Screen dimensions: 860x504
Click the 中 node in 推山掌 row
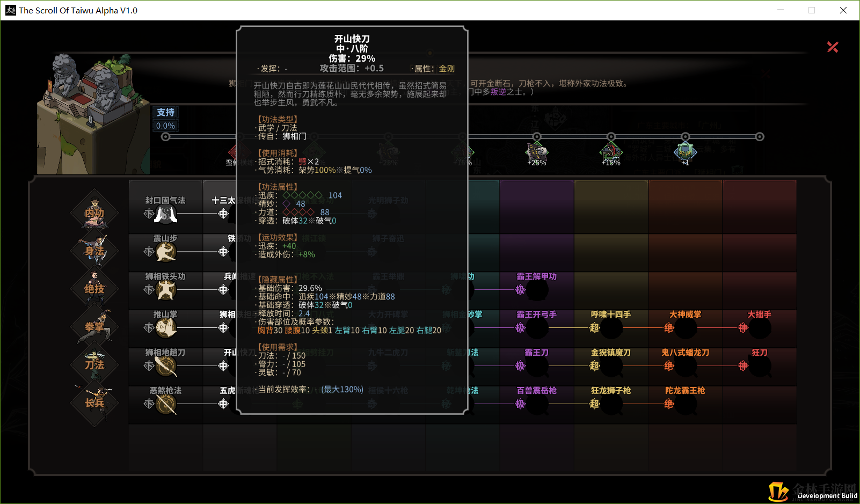click(223, 328)
